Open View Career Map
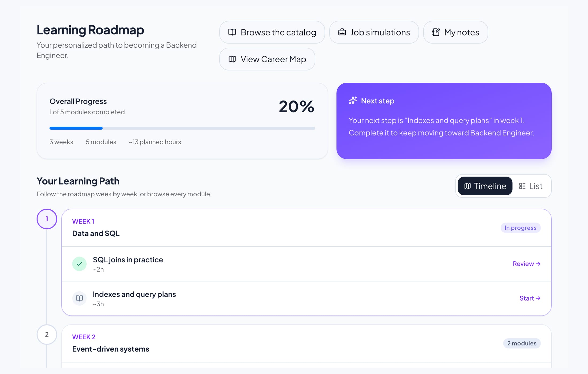588x374 pixels. [x=267, y=59]
